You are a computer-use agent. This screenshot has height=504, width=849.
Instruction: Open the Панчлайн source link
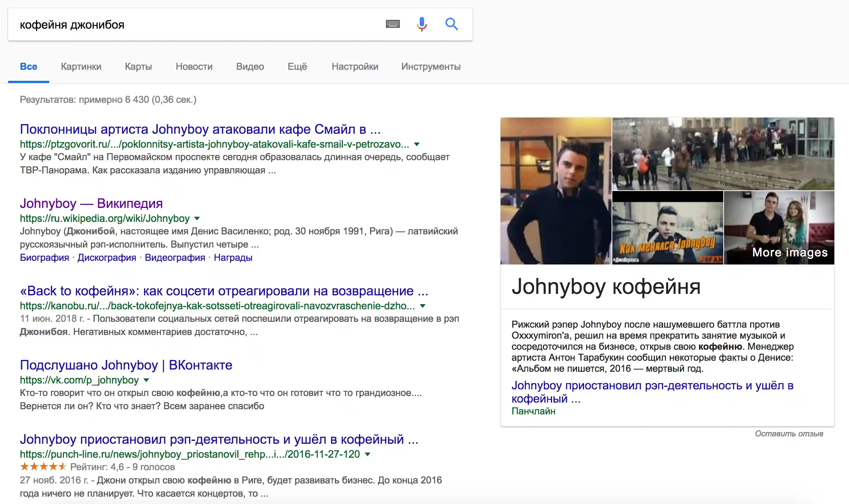[x=533, y=411]
